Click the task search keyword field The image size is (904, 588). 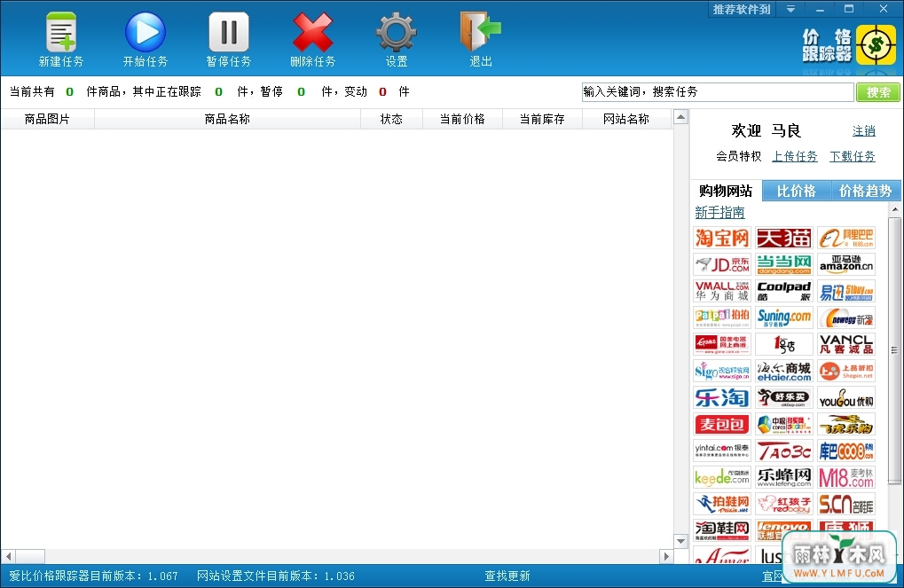click(717, 92)
